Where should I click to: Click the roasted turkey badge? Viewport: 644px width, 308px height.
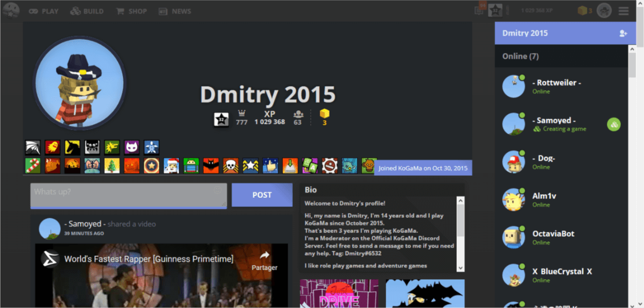coord(52,166)
